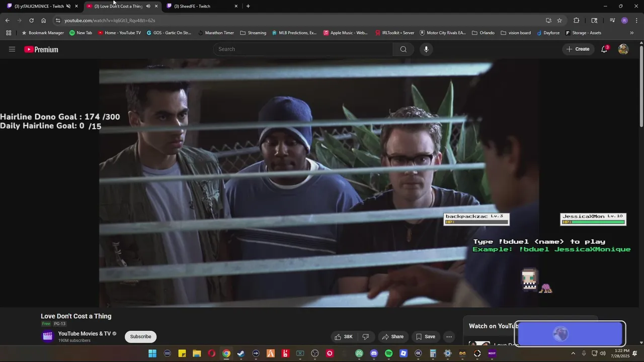Screen dimensions: 644x362
Task: Open IRLToolkit Server bookmark
Action: point(394,33)
